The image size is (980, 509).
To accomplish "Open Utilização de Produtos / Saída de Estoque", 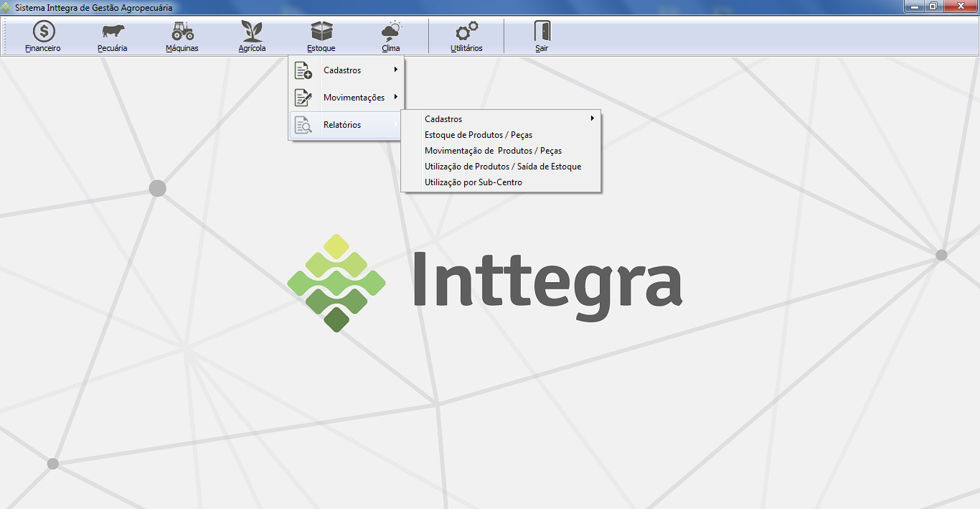I will [x=501, y=167].
